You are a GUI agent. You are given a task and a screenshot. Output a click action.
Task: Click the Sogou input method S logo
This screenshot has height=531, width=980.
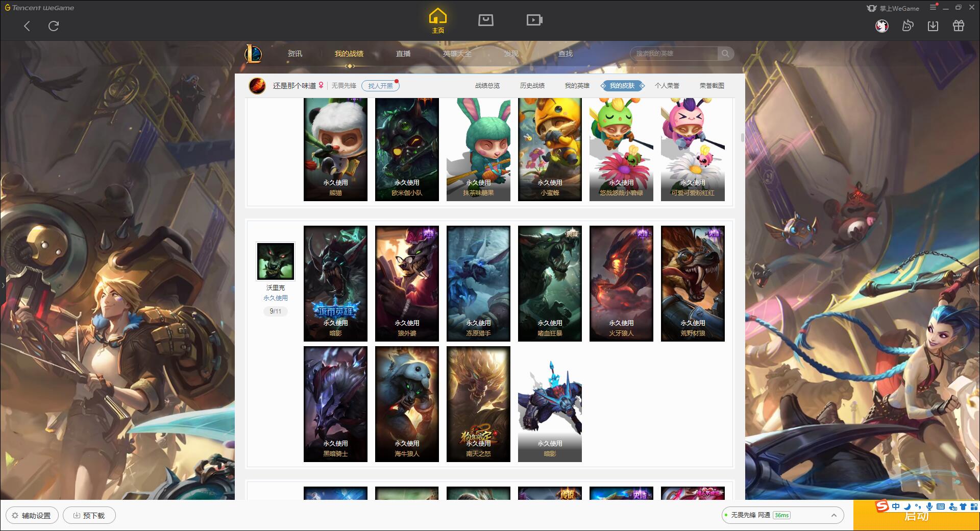[883, 506]
